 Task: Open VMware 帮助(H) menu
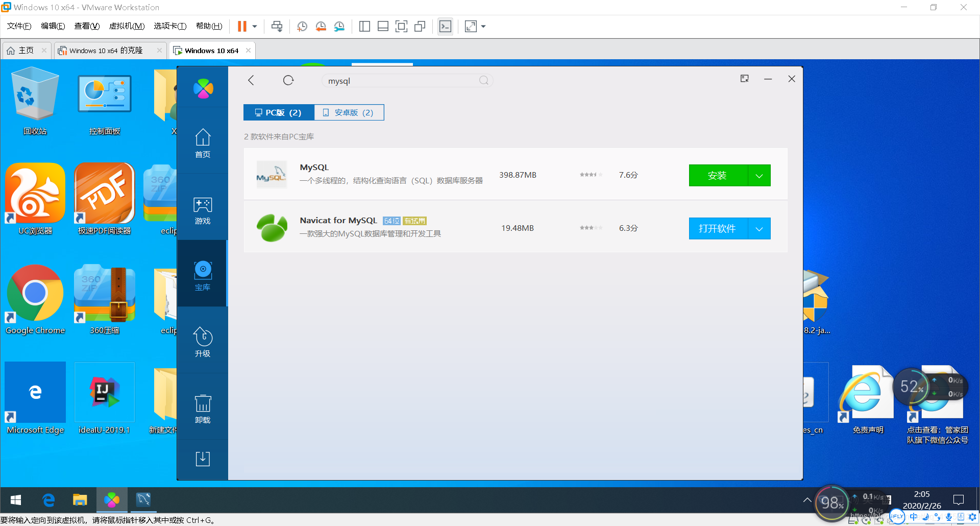click(209, 26)
